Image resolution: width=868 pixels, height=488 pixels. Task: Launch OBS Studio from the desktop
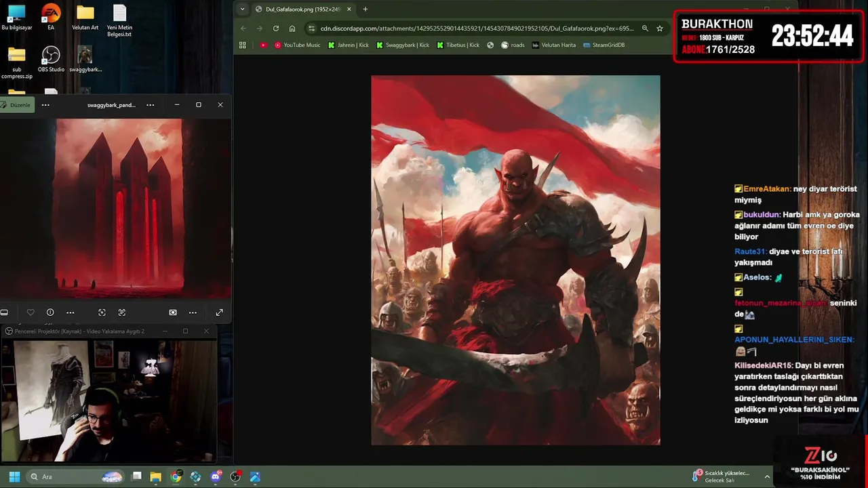(x=51, y=59)
